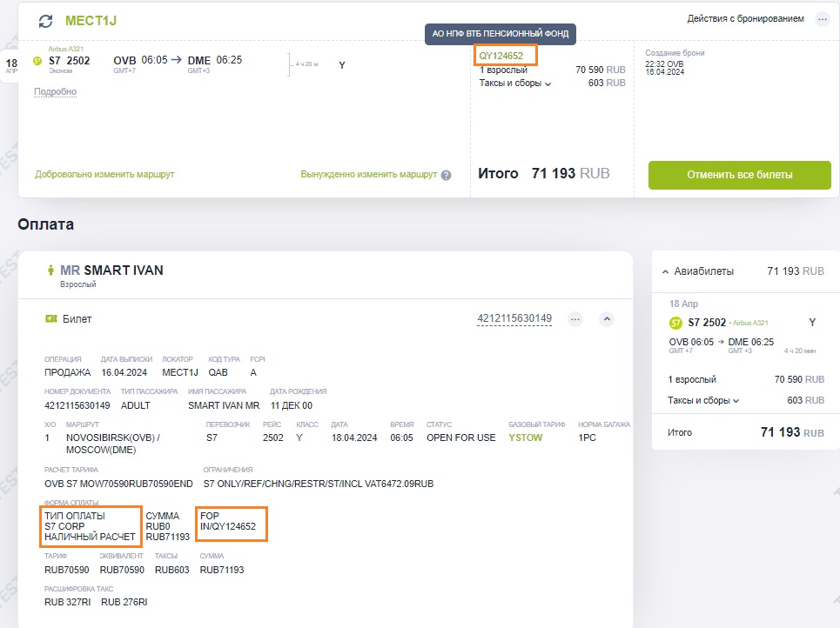Click the green passenger icon by MR SMART IVAN

click(x=50, y=271)
